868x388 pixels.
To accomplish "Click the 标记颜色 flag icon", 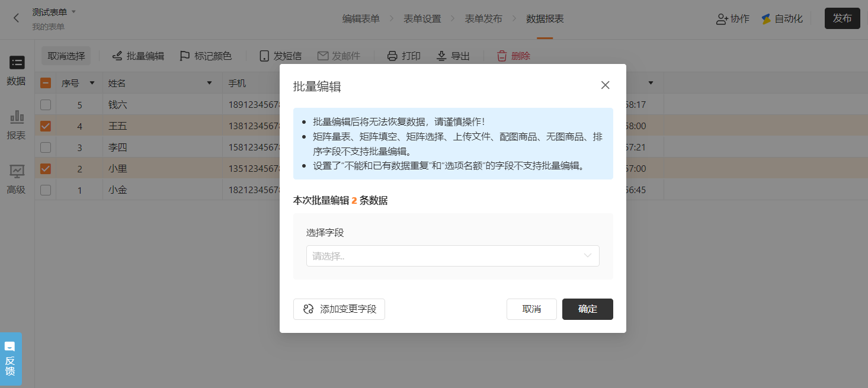I will (x=185, y=56).
